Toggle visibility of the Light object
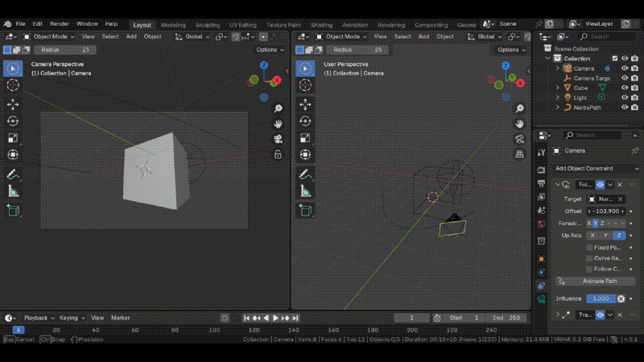Image resolution: width=644 pixels, height=362 pixels. tap(625, 97)
